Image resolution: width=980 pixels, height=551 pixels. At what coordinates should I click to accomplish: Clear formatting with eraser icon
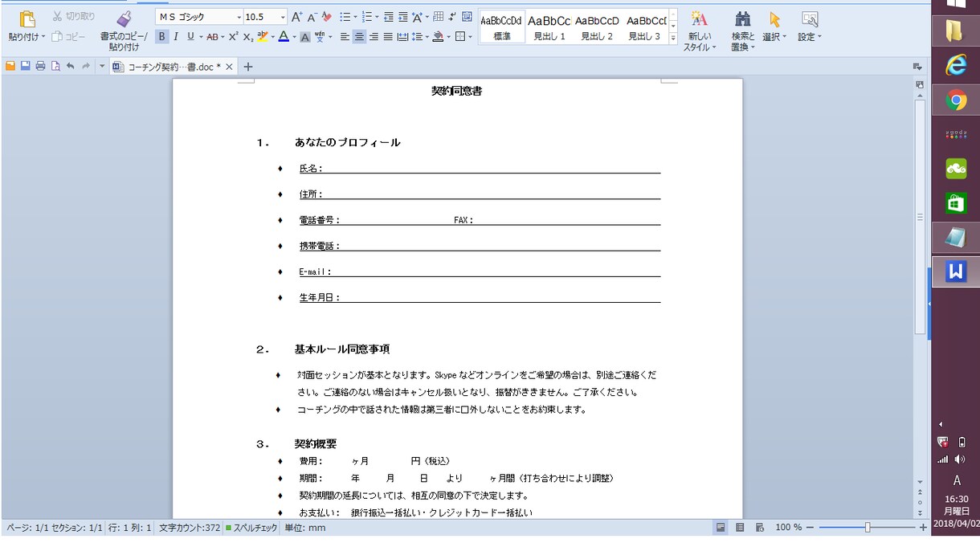pos(326,17)
